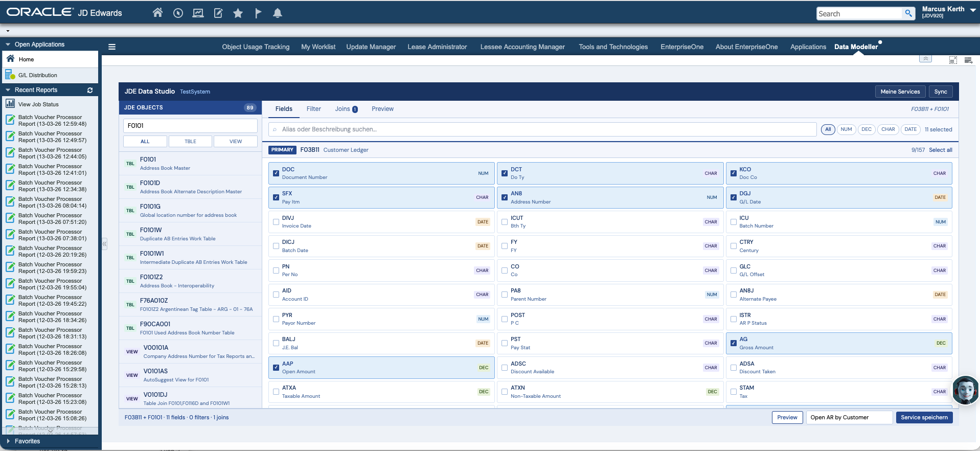
Task: Uncheck the AN8 Address Number field
Action: [505, 197]
